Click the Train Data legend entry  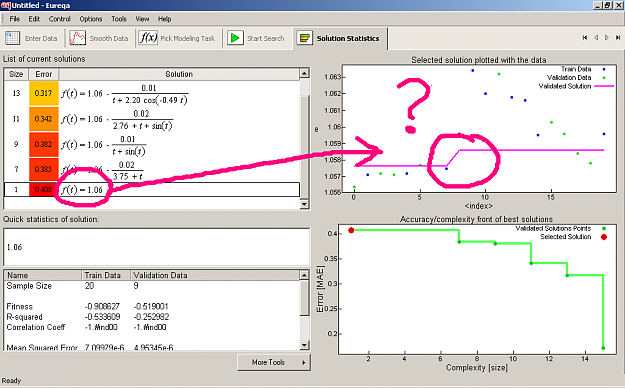point(584,69)
